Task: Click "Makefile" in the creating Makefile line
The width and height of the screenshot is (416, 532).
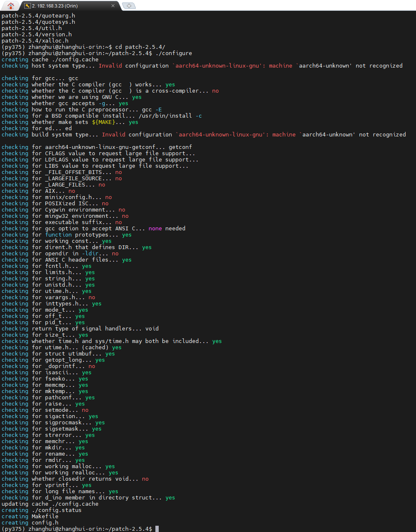Action: click(x=45, y=516)
